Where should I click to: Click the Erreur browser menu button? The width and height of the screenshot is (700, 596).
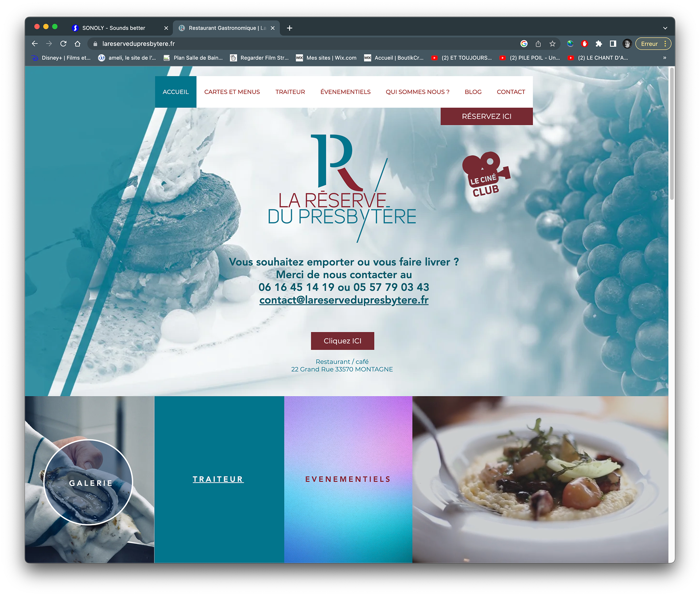(653, 44)
